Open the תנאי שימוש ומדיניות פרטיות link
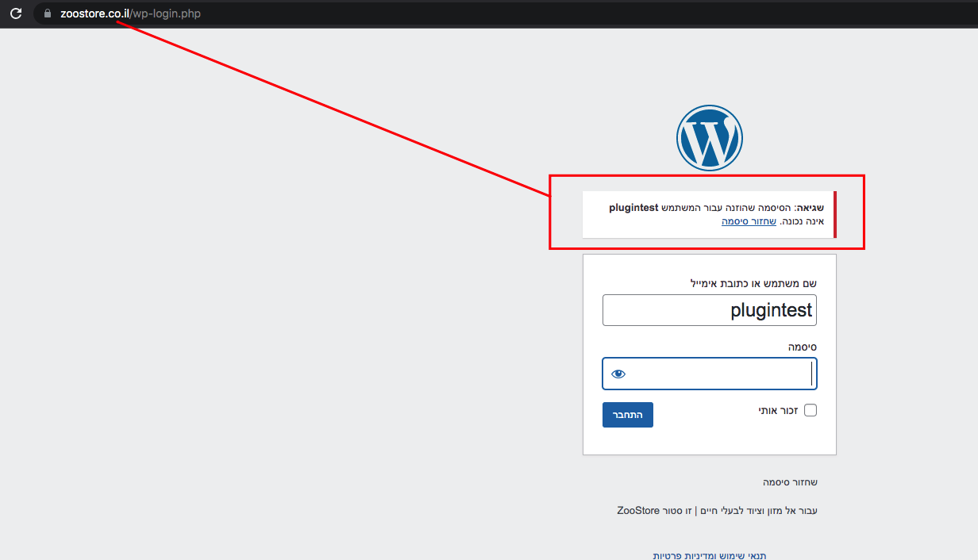 710,556
